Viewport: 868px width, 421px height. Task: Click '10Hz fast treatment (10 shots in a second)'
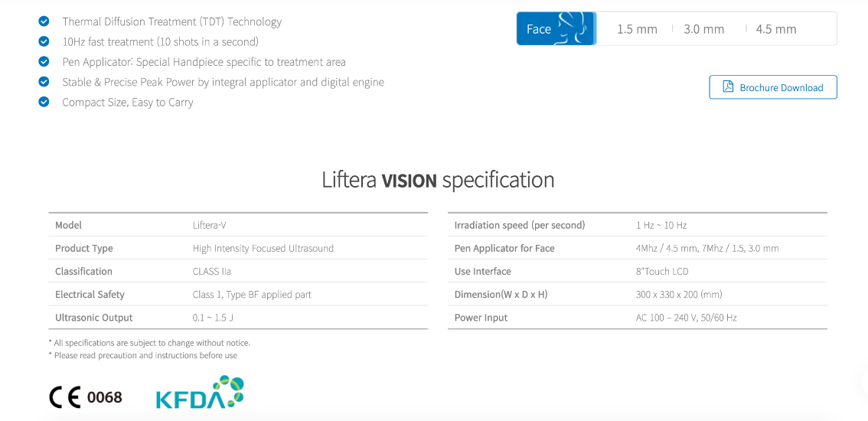pyautogui.click(x=161, y=41)
